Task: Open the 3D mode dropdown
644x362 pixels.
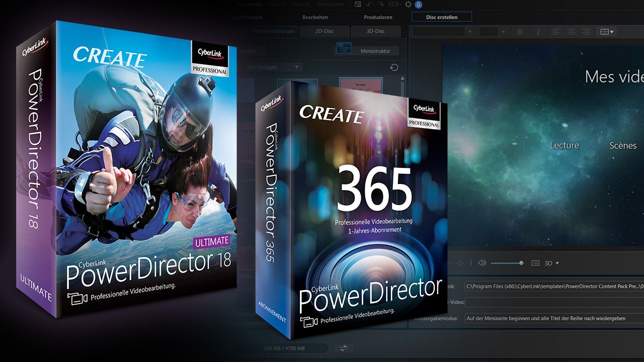Action: tap(552, 263)
